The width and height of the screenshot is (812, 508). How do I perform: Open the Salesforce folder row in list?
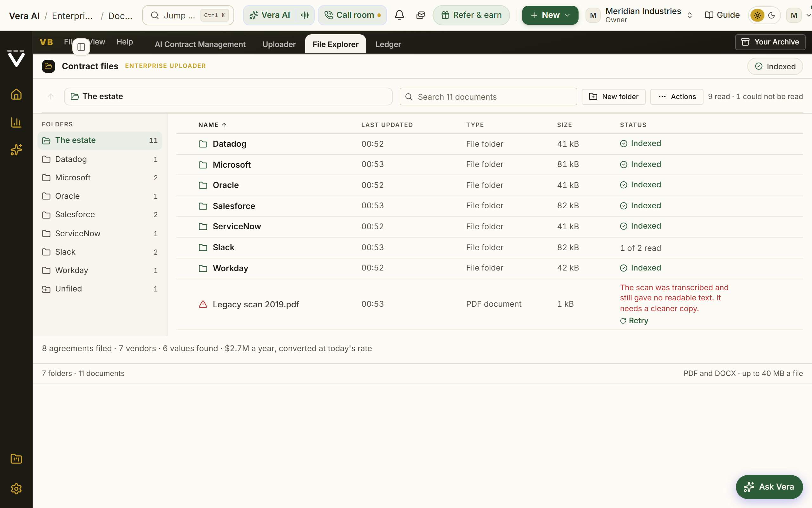coord(489,206)
